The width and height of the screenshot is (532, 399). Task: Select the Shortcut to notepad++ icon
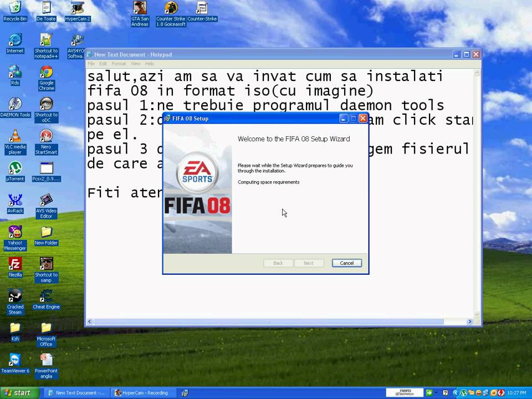coord(46,46)
